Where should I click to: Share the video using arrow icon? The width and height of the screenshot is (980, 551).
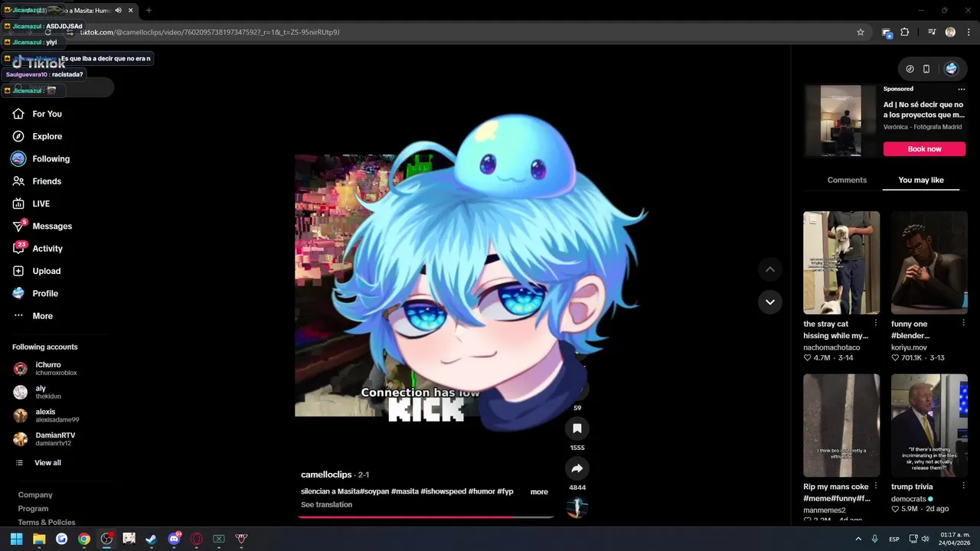click(577, 468)
